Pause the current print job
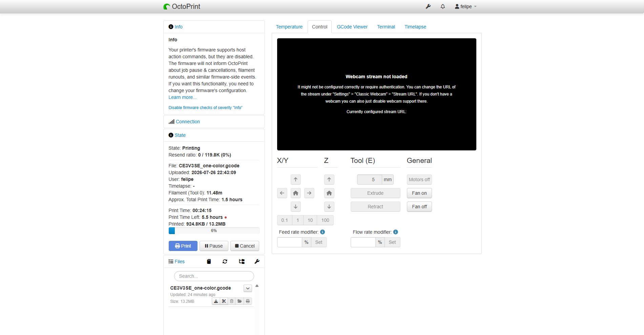This screenshot has width=644, height=335. coord(214,246)
